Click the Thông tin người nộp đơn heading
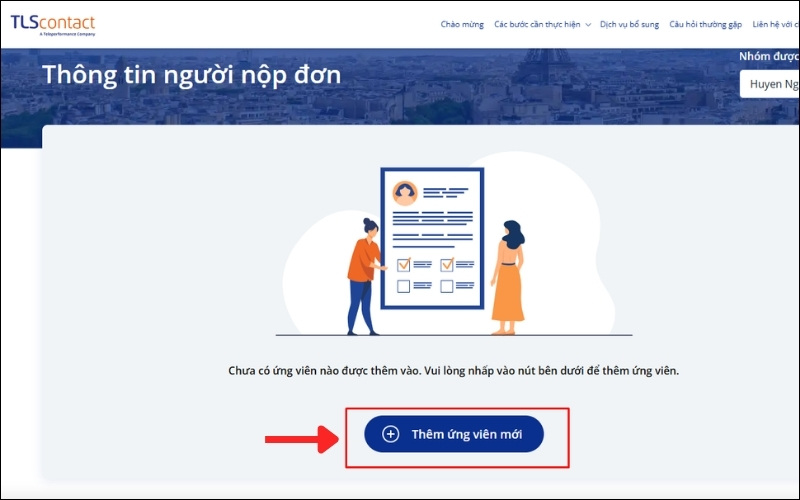 (191, 75)
